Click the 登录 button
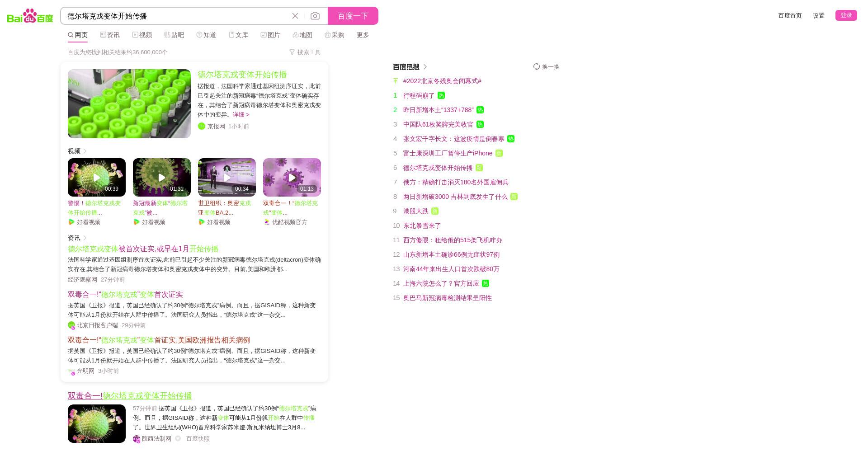868x451 pixels. (x=846, y=15)
